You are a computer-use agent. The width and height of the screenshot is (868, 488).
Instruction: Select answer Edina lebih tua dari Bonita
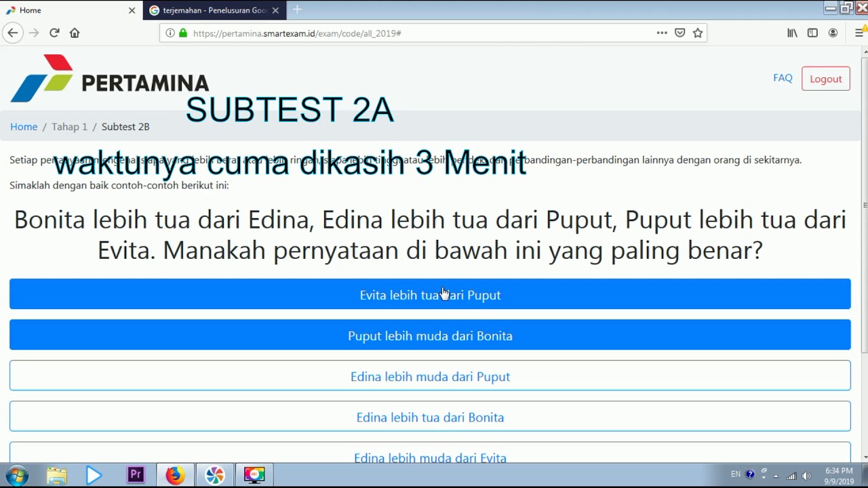click(430, 416)
